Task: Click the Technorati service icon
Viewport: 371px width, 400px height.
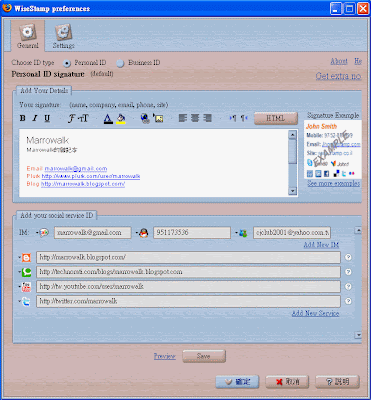Action: [x=26, y=272]
